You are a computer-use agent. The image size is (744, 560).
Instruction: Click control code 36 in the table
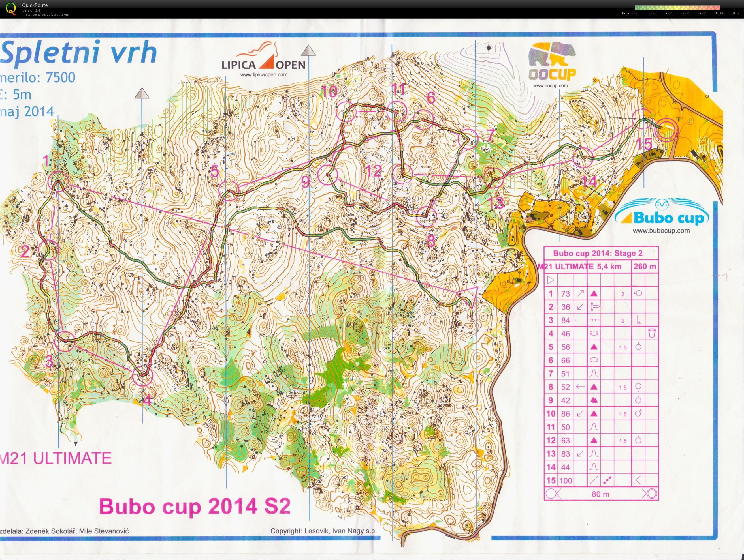click(565, 307)
